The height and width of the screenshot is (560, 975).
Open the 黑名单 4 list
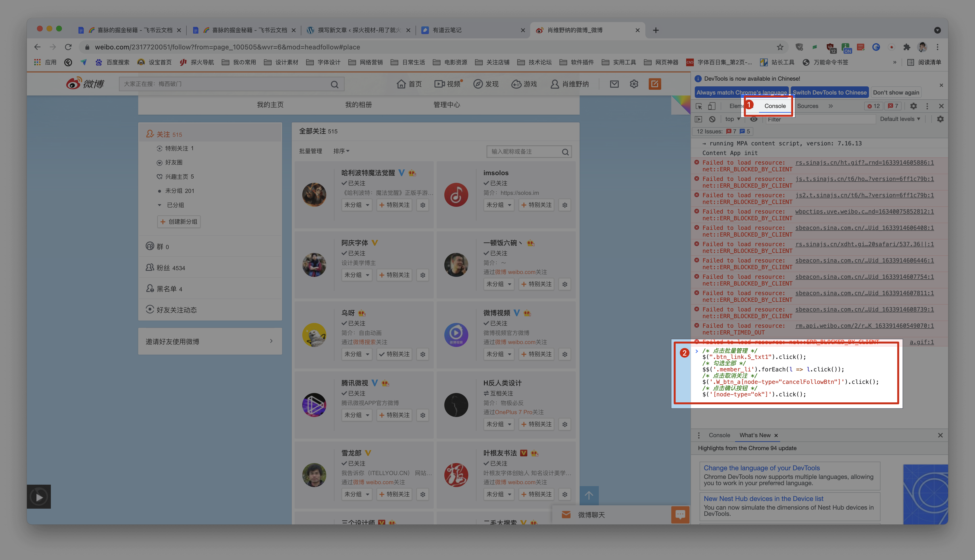click(x=164, y=289)
